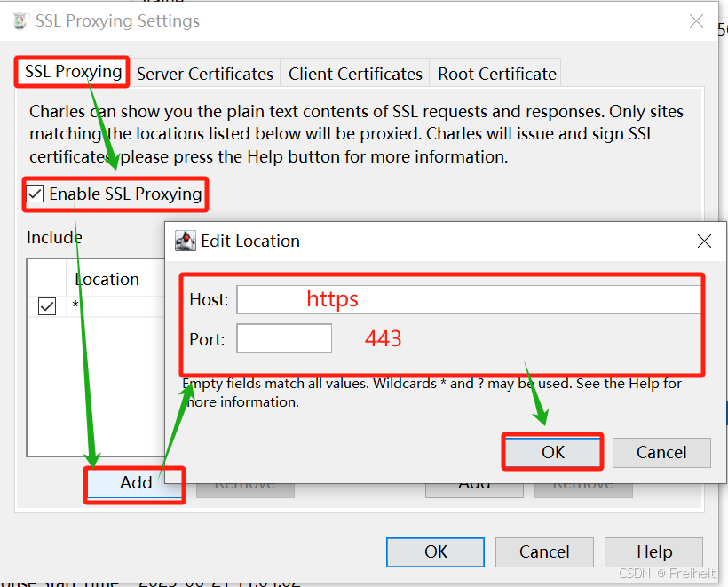Click Cancel in SSL Proxying Settings
Screen dimensions: 728x587
coord(544,552)
